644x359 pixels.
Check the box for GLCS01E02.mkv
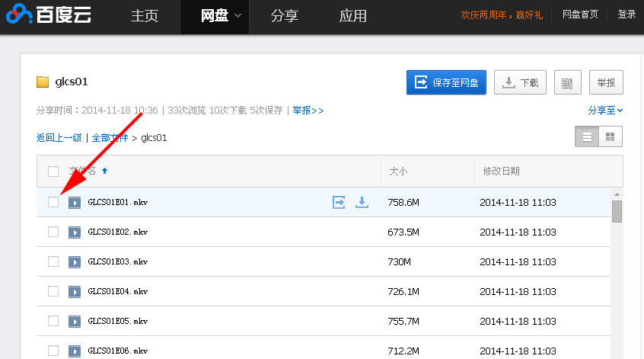pos(53,232)
